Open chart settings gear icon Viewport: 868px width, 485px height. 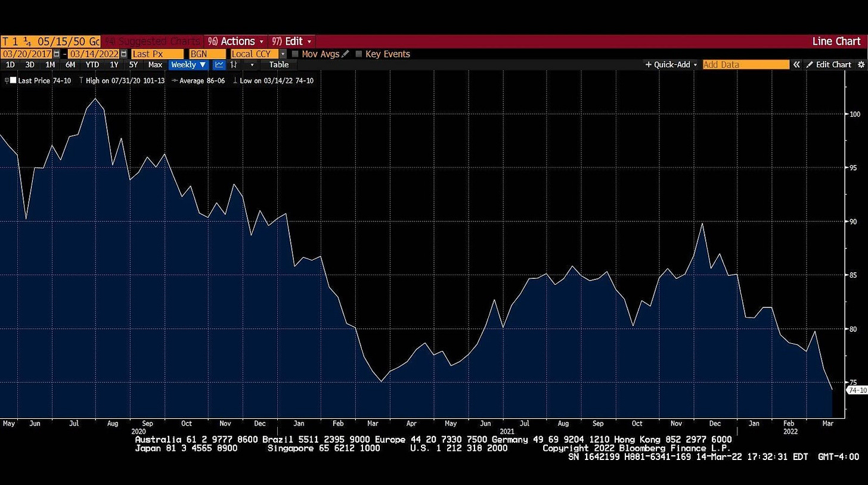860,64
